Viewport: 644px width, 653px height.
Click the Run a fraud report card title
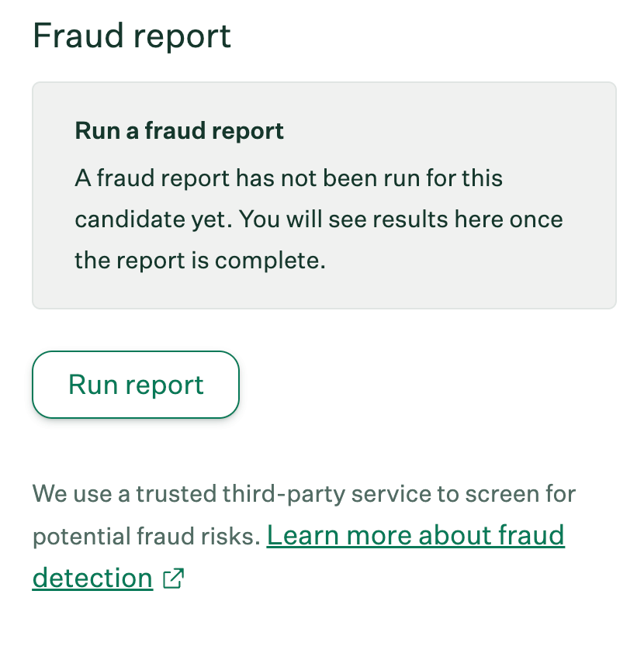(179, 130)
